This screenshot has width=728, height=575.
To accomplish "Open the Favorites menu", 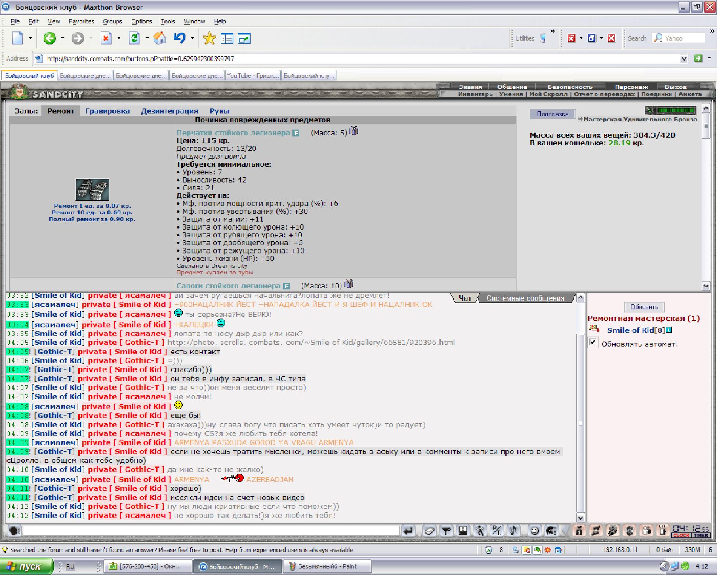I will (82, 21).
